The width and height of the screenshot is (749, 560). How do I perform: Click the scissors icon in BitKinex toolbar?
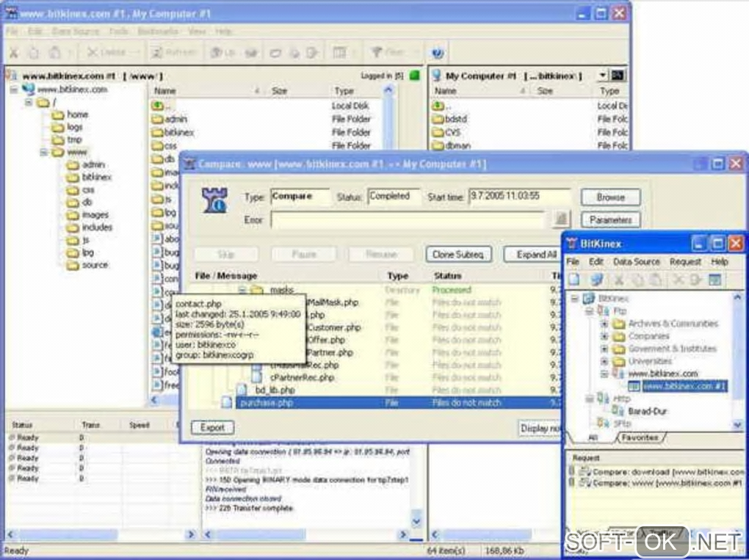pyautogui.click(x=619, y=280)
